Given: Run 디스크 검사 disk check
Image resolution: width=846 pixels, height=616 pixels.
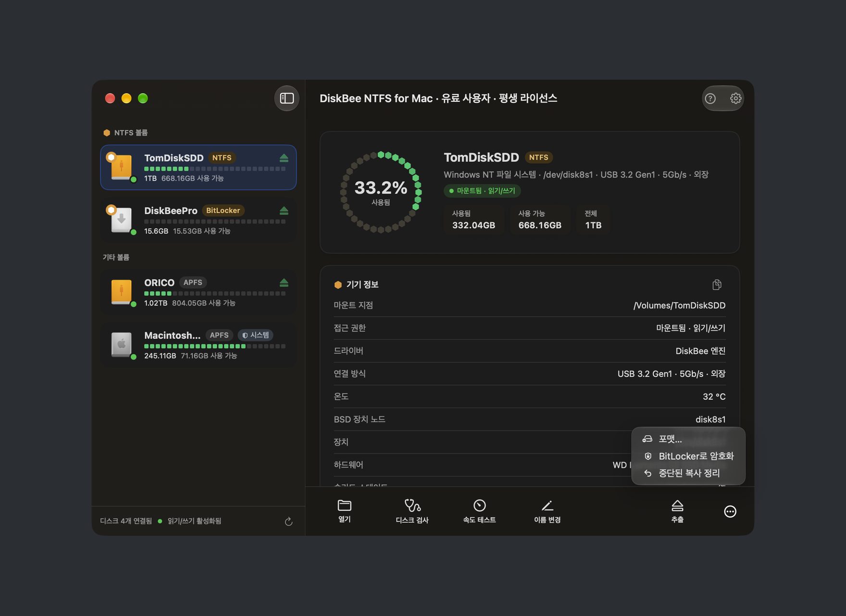Looking at the screenshot, I should pyautogui.click(x=412, y=511).
